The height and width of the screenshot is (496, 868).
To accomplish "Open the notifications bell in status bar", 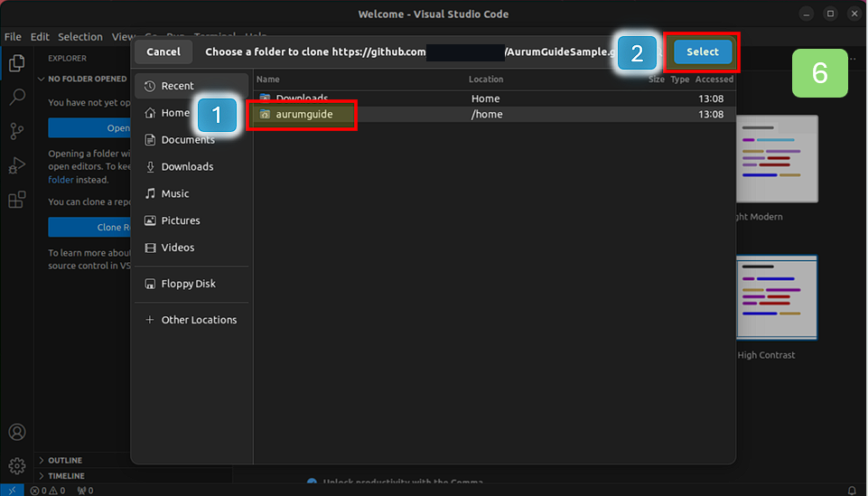I will (x=852, y=491).
